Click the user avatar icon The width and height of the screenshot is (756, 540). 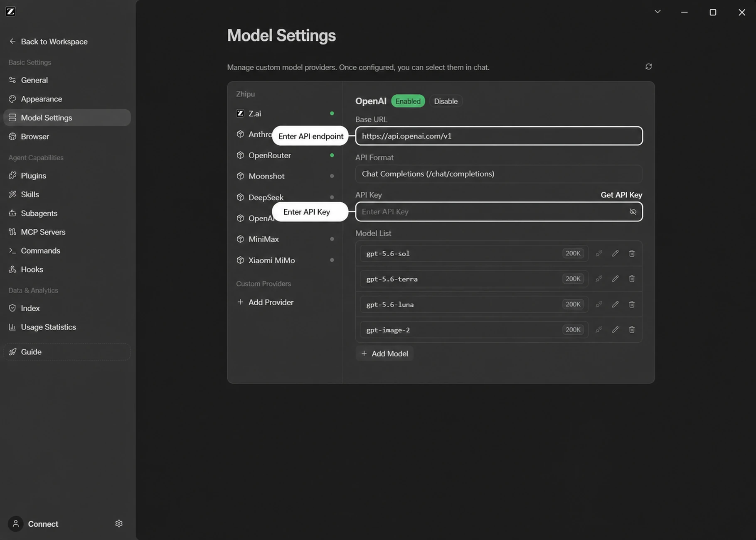(16, 524)
